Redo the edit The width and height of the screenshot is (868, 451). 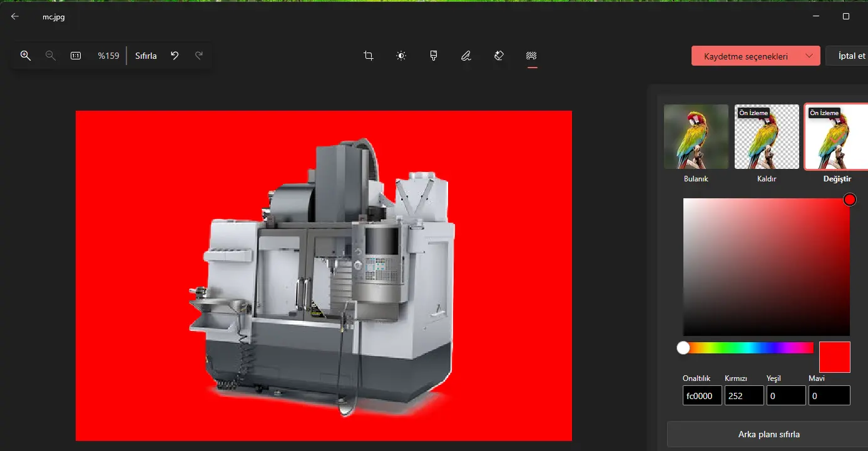point(199,56)
